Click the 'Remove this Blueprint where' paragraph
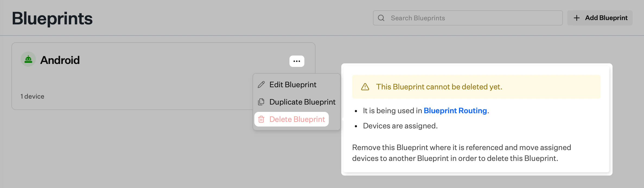This screenshot has width=644, height=188. click(461, 153)
